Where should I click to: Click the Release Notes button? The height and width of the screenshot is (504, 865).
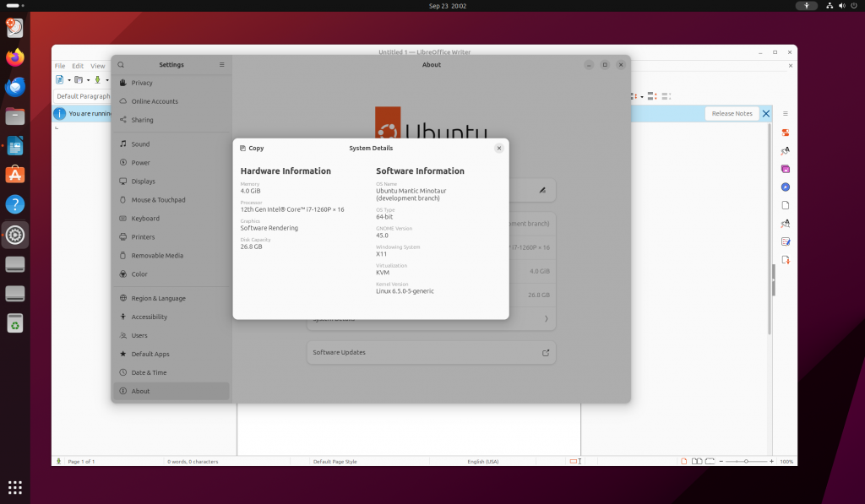[x=732, y=113]
